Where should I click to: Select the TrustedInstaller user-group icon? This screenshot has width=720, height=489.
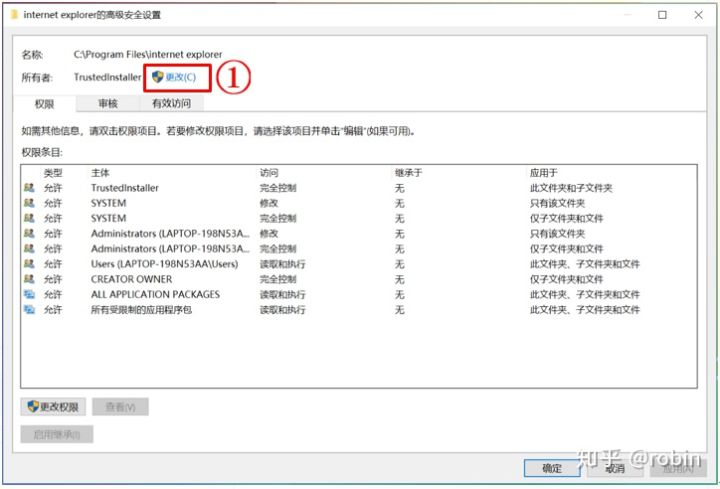point(29,188)
